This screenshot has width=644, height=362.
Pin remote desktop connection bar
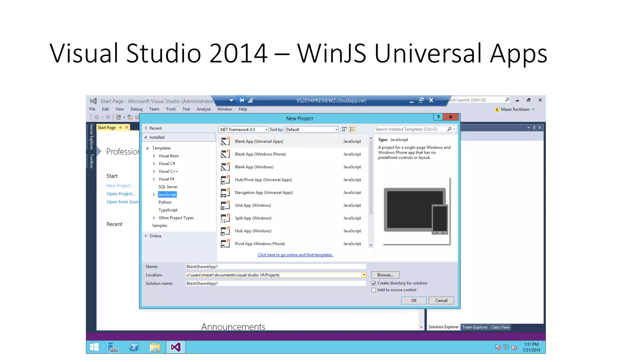[x=241, y=100]
